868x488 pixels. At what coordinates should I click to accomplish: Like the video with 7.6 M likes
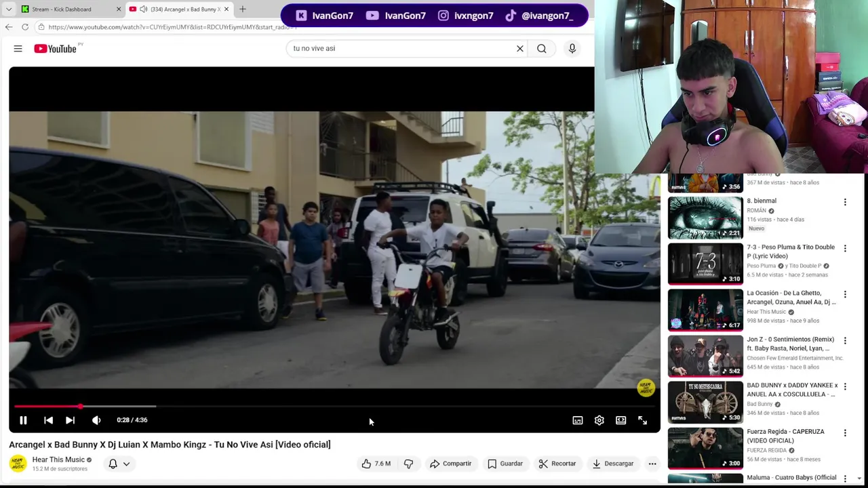pos(376,464)
